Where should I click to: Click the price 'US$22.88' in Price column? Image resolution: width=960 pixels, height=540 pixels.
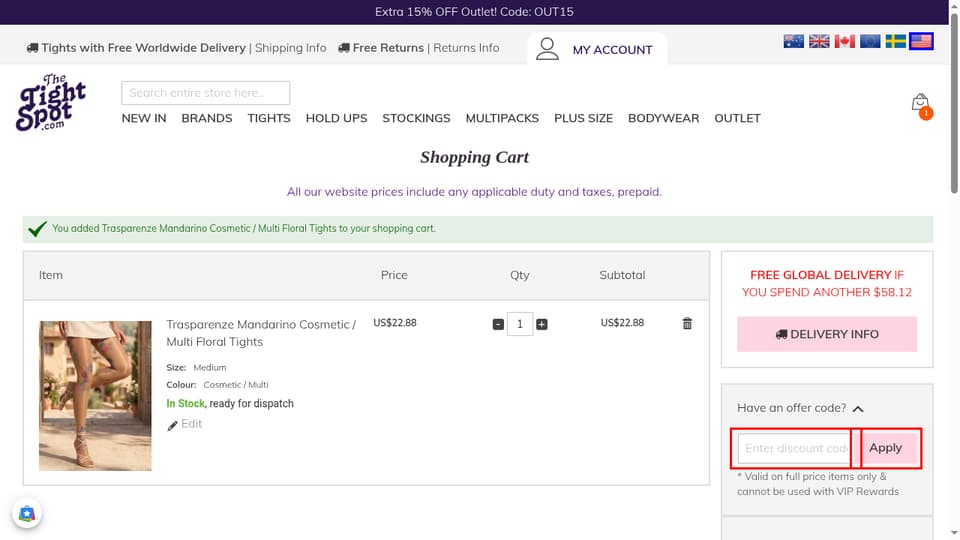395,323
